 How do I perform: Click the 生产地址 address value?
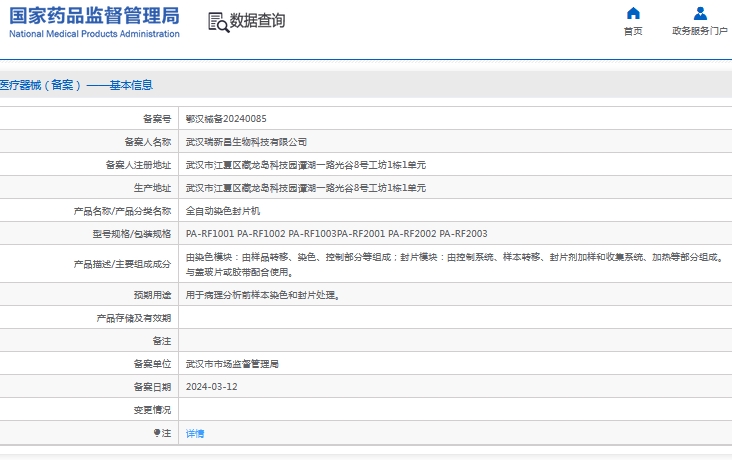coord(306,188)
